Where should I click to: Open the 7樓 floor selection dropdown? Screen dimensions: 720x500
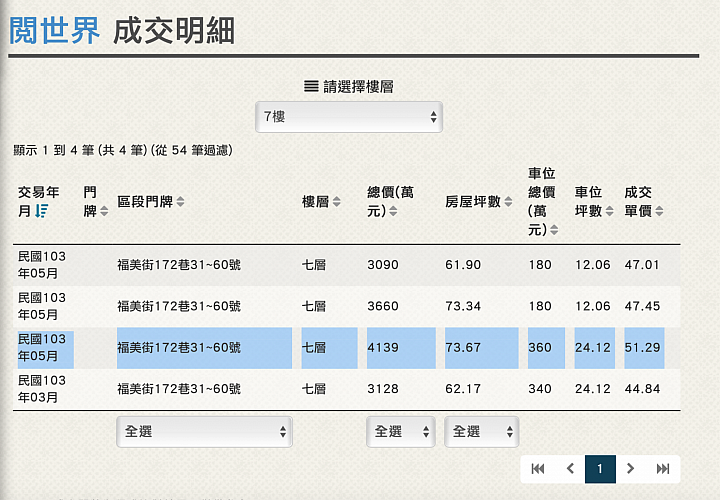point(349,117)
